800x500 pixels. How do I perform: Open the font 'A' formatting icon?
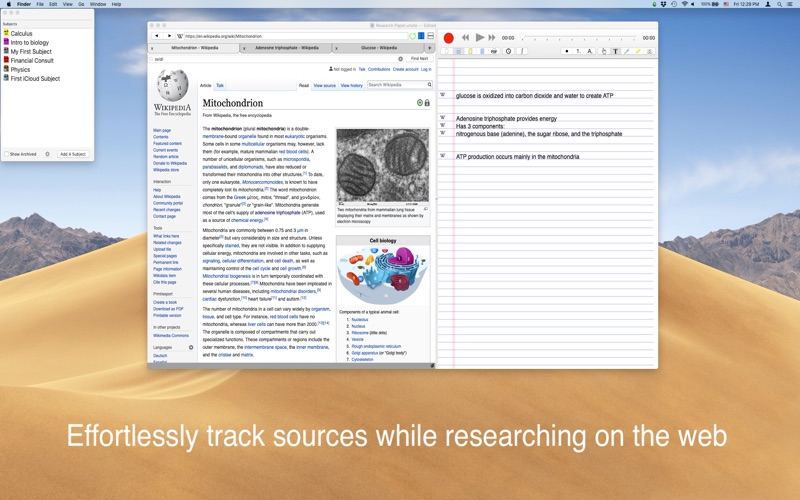point(589,51)
